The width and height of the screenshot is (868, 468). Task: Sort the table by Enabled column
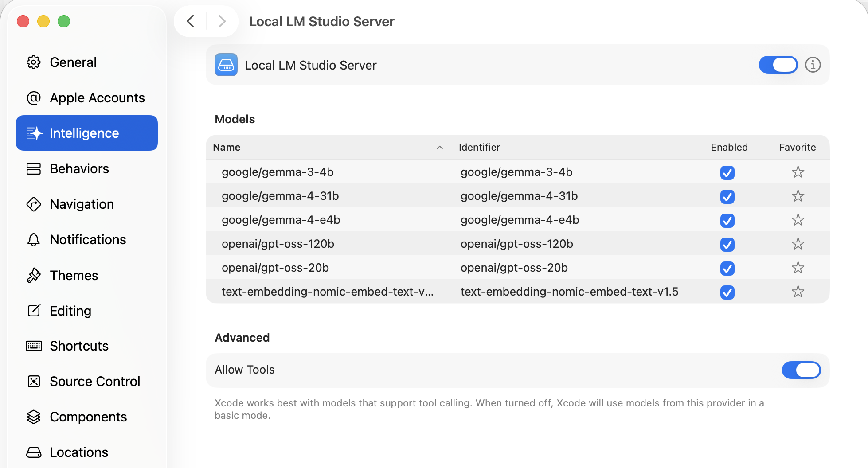point(729,148)
